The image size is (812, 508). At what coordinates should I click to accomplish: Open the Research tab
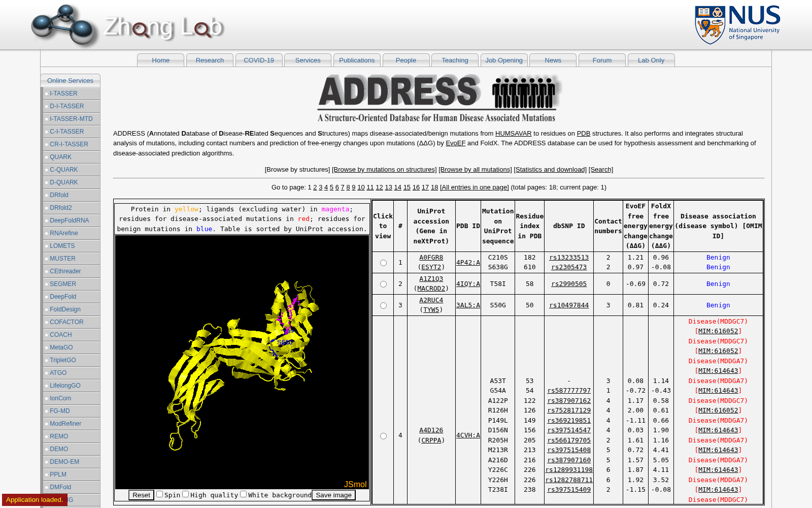210,60
